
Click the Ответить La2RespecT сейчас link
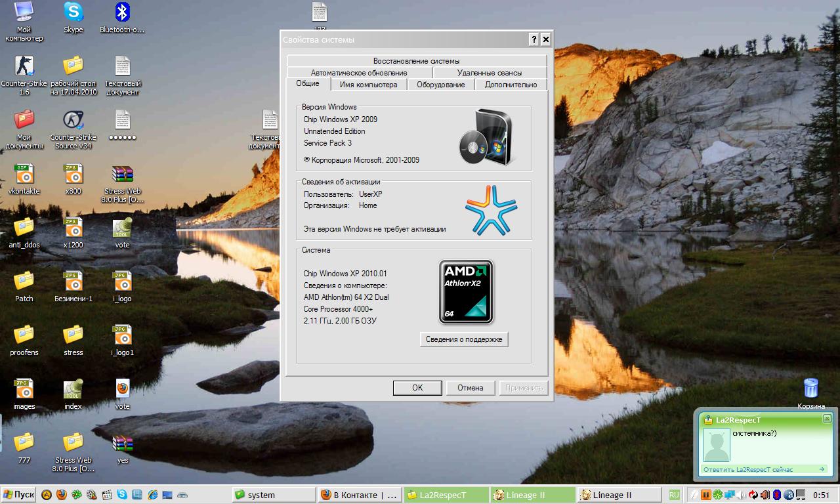point(748,469)
